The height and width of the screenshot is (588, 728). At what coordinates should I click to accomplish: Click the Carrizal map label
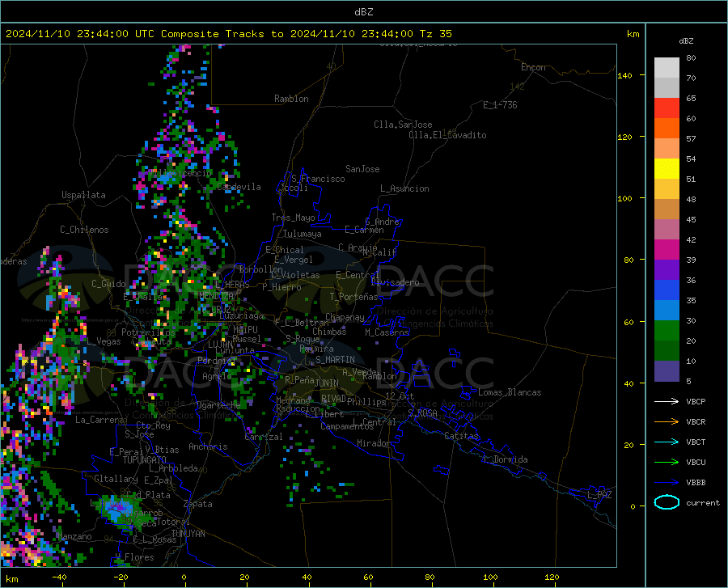(x=264, y=437)
